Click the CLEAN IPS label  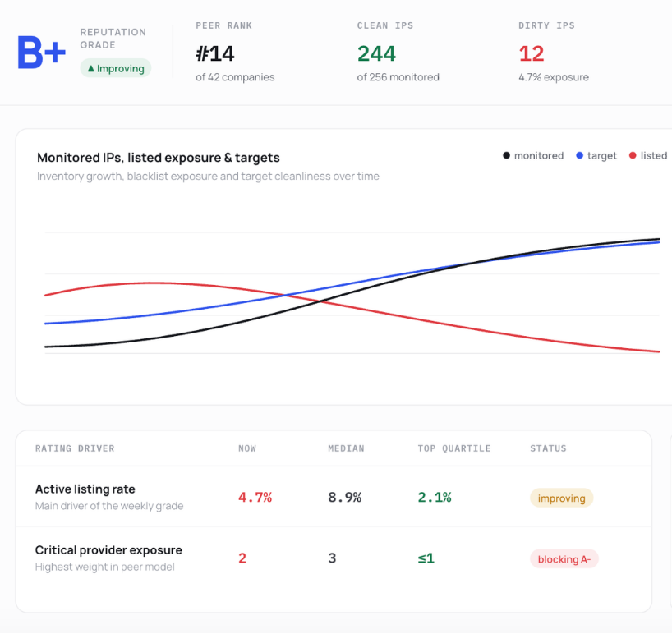(385, 25)
